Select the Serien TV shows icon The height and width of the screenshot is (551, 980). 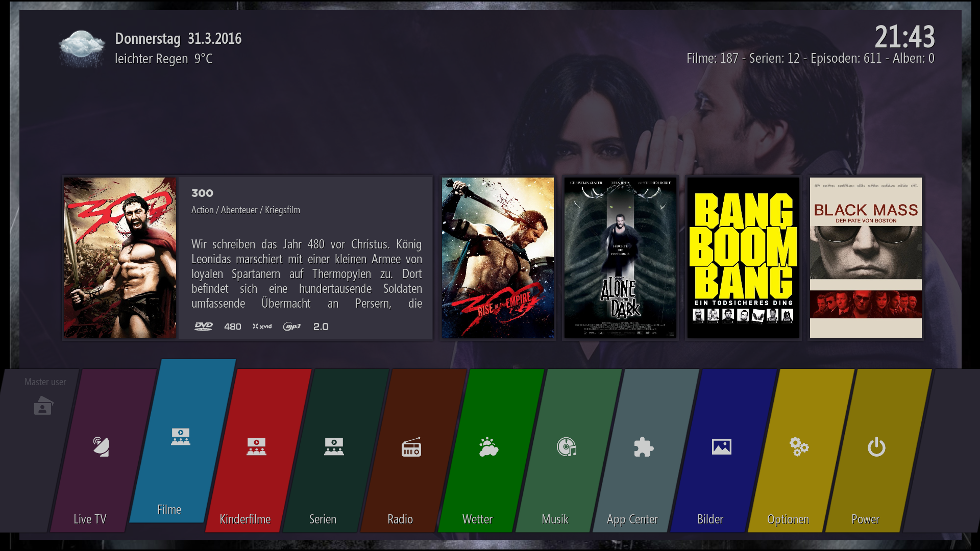334,446
